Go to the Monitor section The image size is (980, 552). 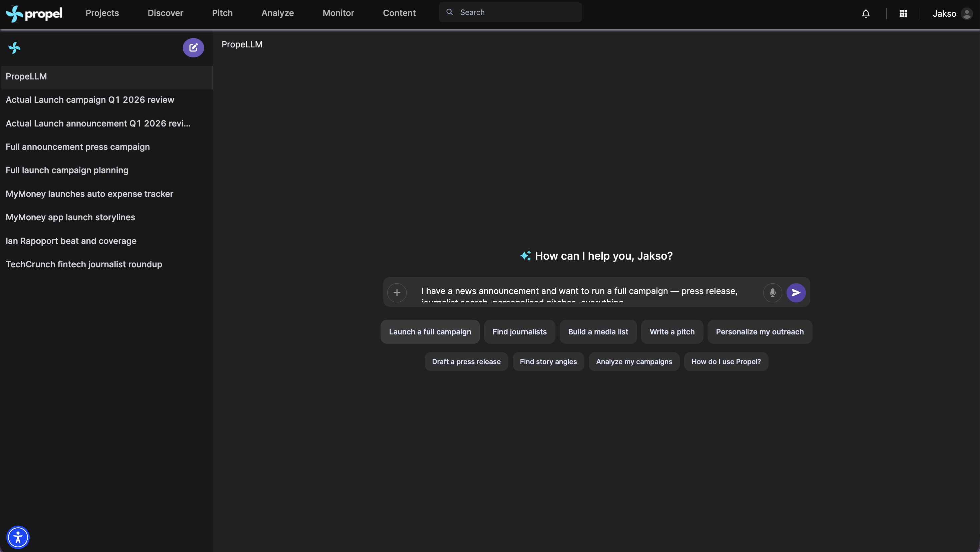coord(338,13)
